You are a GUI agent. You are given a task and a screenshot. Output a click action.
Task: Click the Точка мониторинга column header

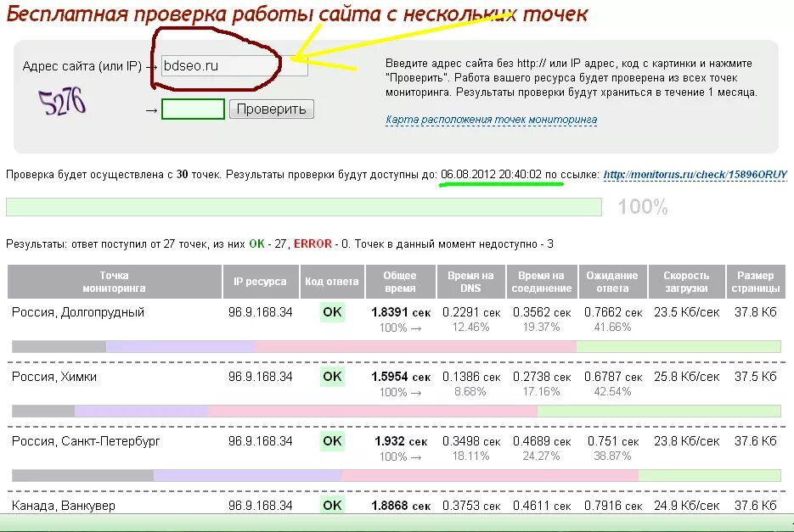pos(114,282)
